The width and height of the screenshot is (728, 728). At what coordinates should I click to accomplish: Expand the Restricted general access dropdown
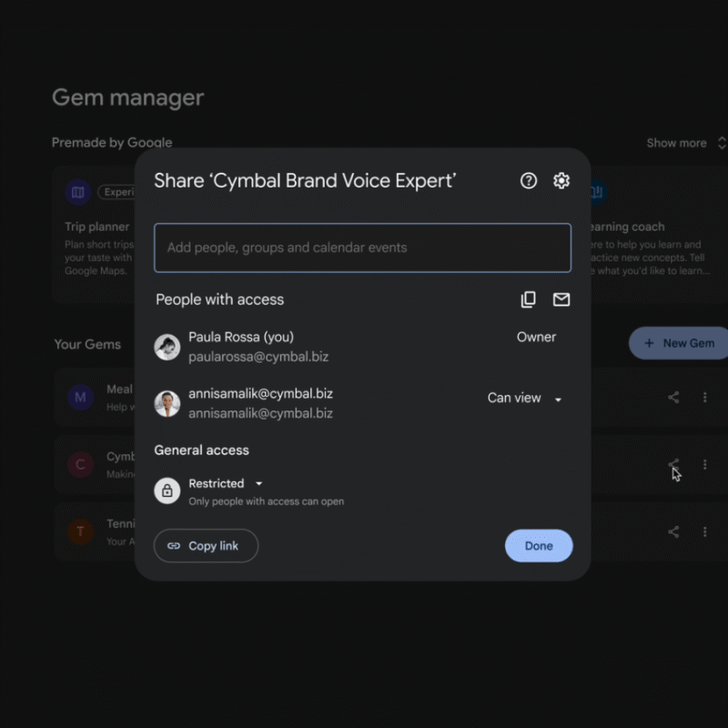[x=258, y=483]
